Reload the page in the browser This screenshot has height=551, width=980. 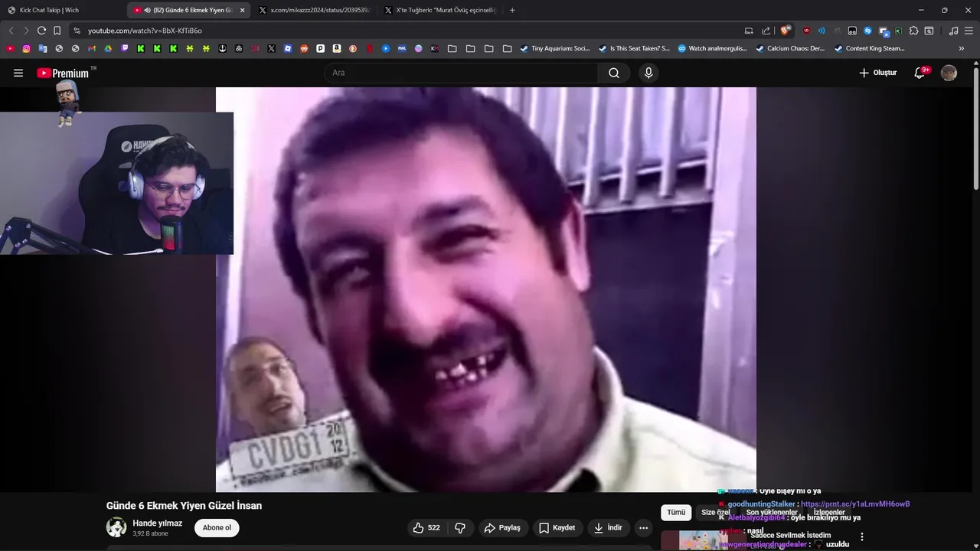41,31
